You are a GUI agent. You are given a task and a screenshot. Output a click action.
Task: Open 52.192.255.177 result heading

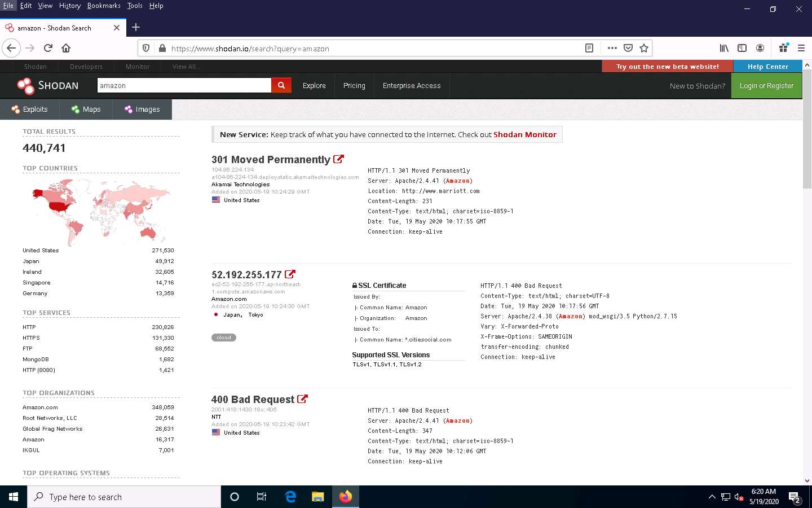click(246, 275)
